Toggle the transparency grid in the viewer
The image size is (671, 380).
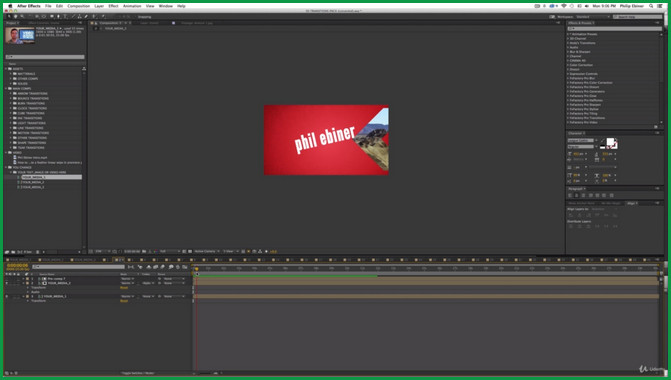(x=190, y=251)
